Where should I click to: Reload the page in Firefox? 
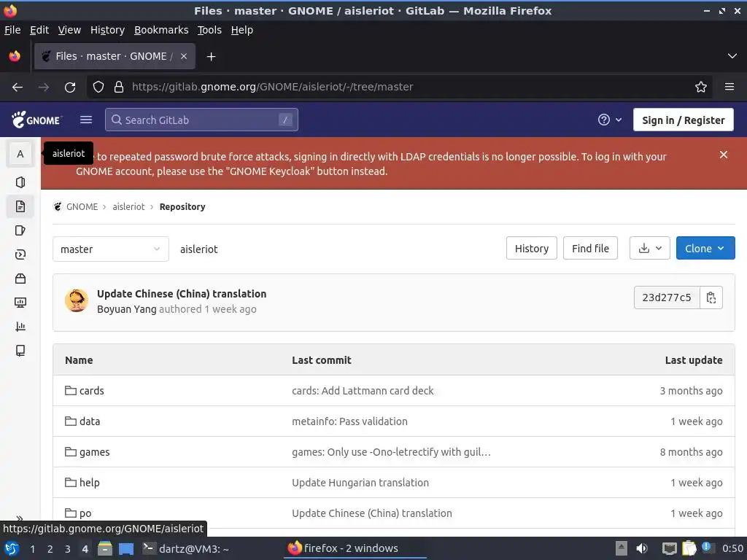70,87
